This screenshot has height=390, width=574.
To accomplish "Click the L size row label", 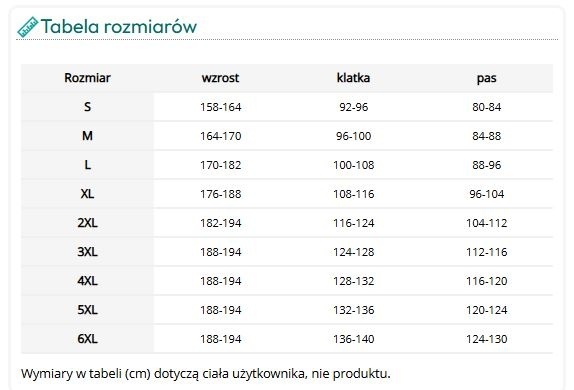I will pos(87,165).
